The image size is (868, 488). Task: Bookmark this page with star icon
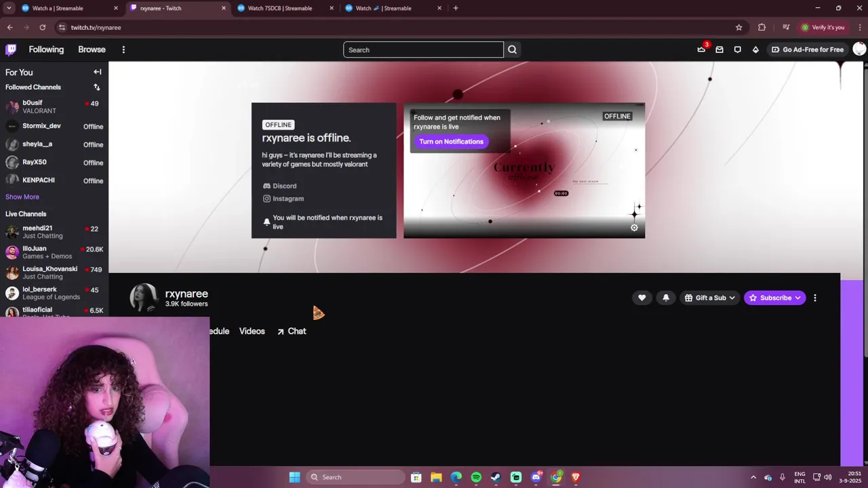(739, 27)
